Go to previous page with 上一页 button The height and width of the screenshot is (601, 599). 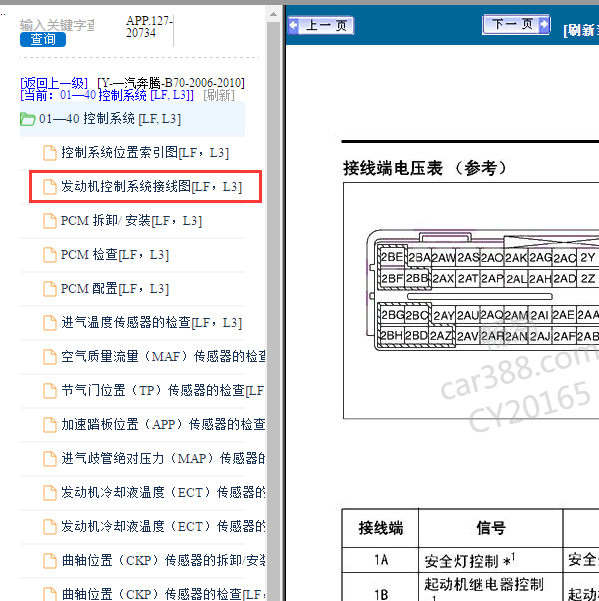[321, 26]
